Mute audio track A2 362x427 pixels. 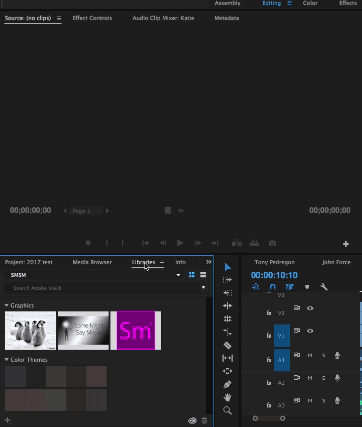coord(310,378)
